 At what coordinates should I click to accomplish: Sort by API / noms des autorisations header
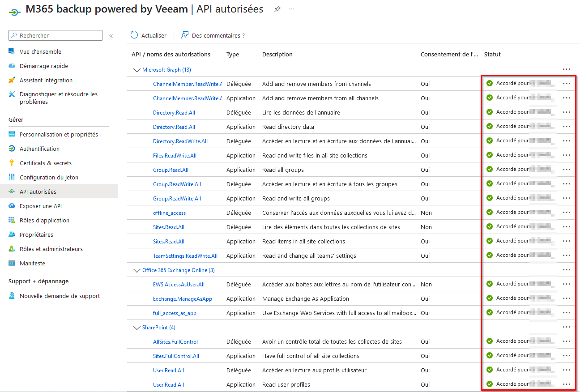click(171, 54)
